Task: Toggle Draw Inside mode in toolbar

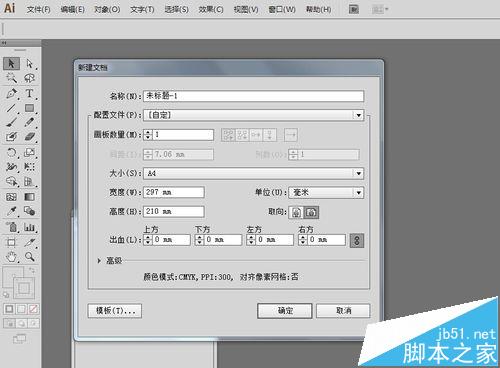Action: pos(33,323)
